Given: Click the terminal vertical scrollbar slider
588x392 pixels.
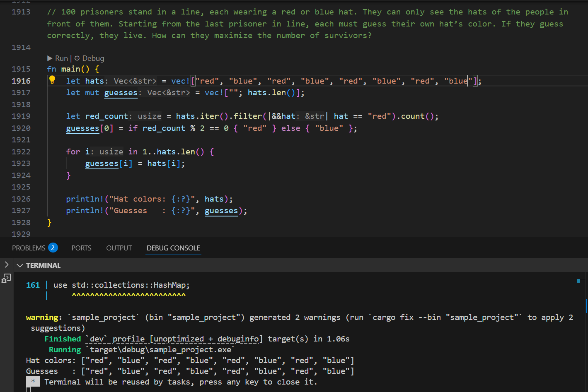Looking at the screenshot, I should [x=586, y=306].
